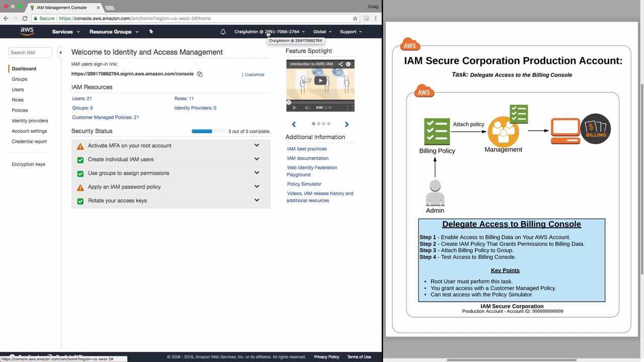Open the Policy Simulator link

304,184
